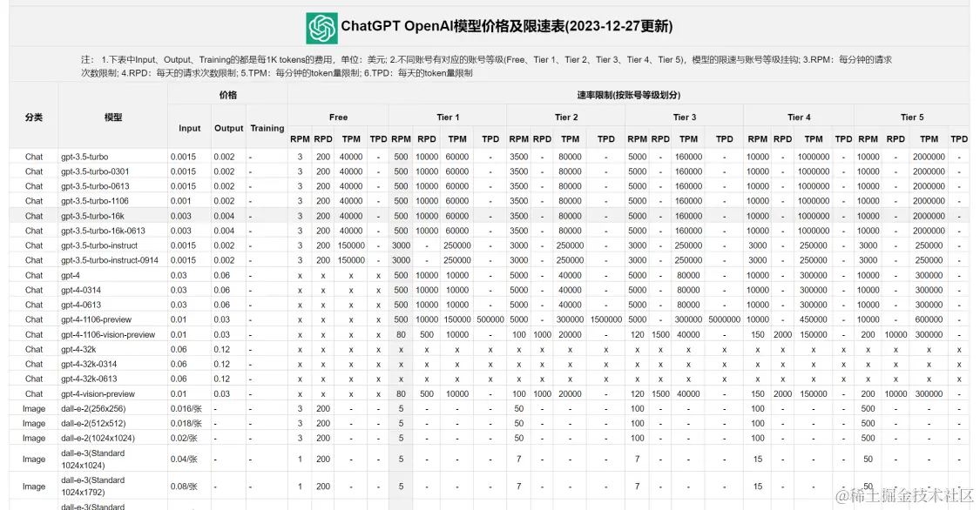Click the 'Free' tier header
Viewport: 980px width, 510px height.
[x=338, y=117]
